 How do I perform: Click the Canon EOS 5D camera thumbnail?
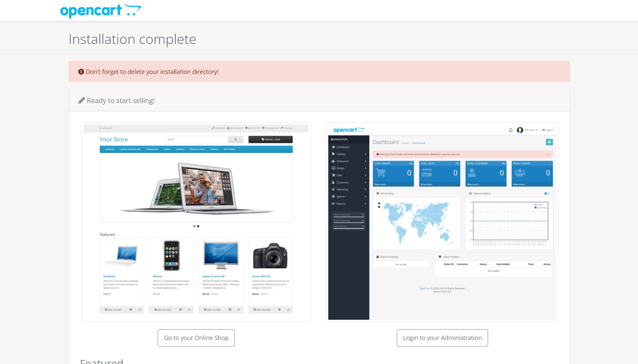[270, 256]
